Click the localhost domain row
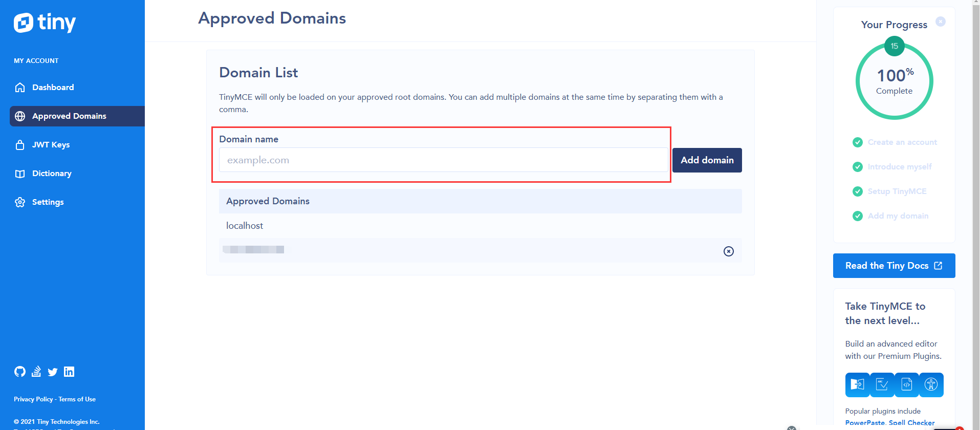 481,226
